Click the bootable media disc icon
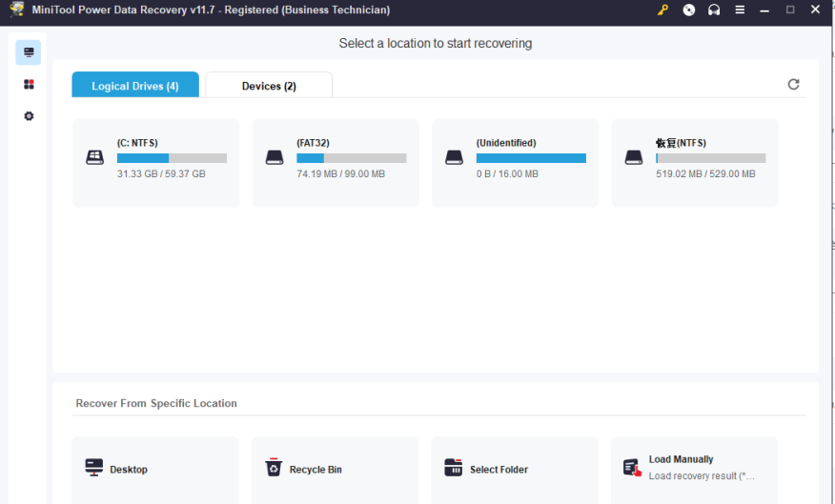This screenshot has height=504, width=835. point(688,10)
